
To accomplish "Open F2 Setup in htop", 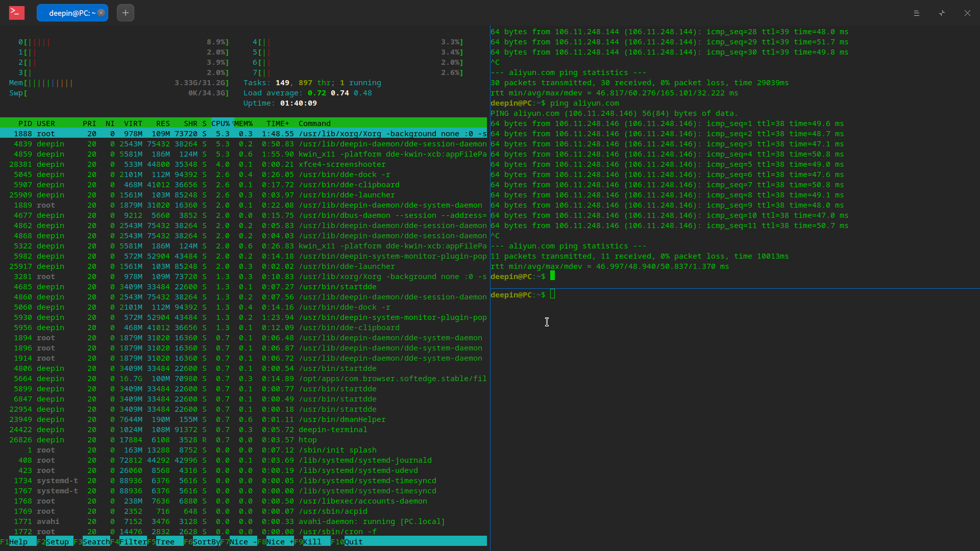I will [57, 542].
